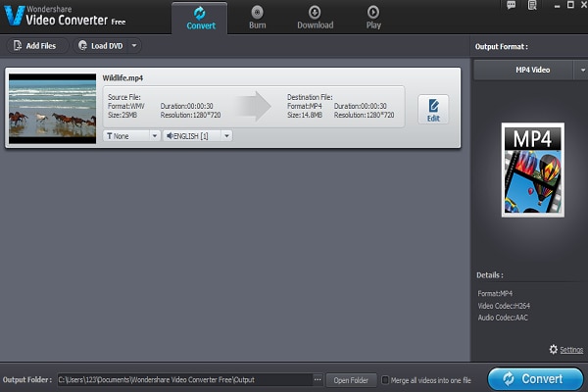588x392 pixels.
Task: Click source Resolution:1280*720 text
Action: tap(190, 116)
